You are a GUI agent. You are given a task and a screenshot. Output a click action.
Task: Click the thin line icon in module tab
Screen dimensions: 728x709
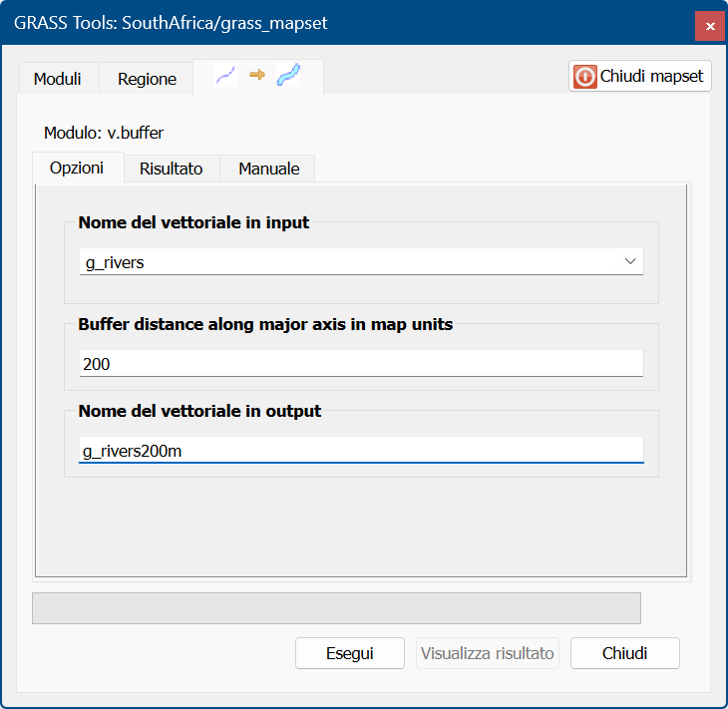[225, 75]
